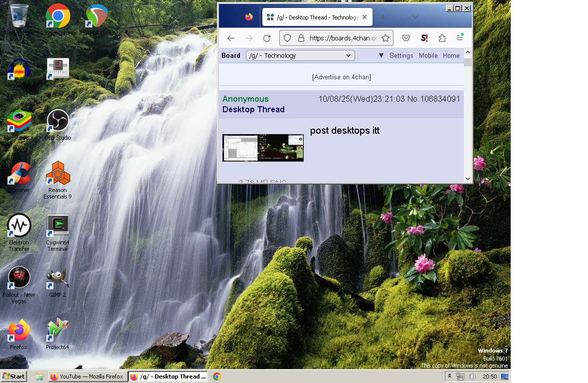Open the Windows Start menu

coord(14,376)
